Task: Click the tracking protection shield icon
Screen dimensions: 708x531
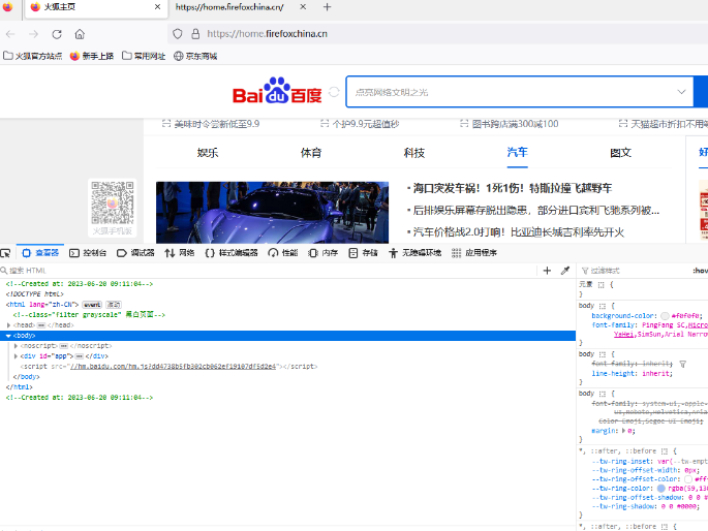Action: click(177, 34)
